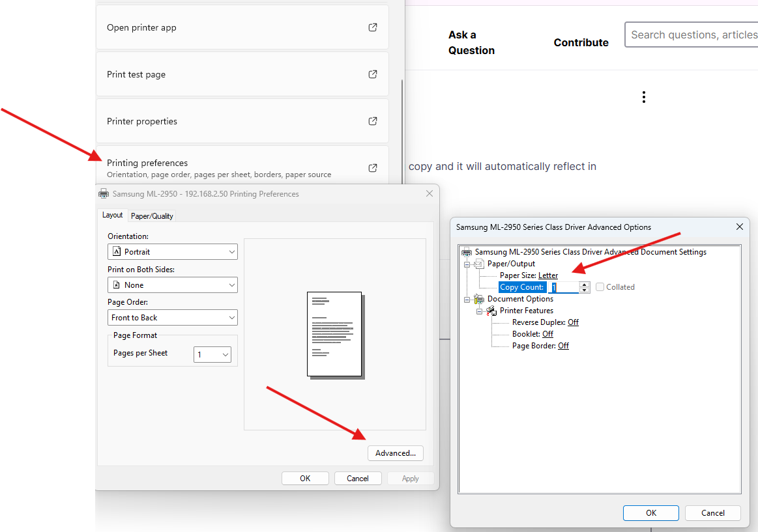Image resolution: width=758 pixels, height=532 pixels.
Task: Close the Advanced Options dialog
Action: click(x=739, y=227)
